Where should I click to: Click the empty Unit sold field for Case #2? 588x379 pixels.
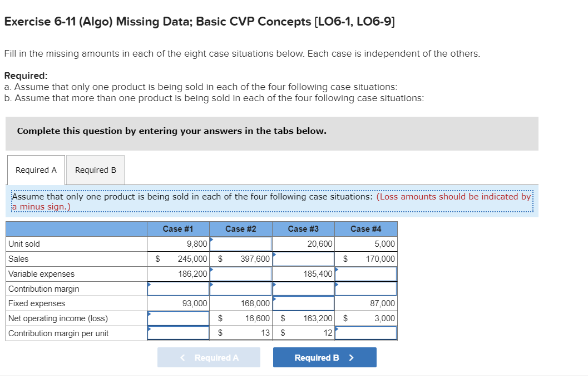coord(240,243)
